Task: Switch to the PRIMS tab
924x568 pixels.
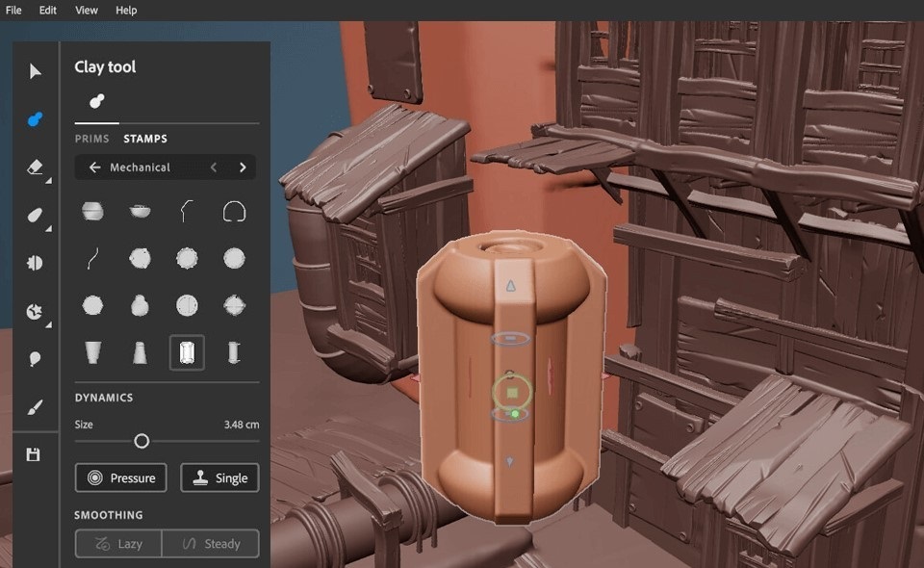Action: (x=91, y=139)
